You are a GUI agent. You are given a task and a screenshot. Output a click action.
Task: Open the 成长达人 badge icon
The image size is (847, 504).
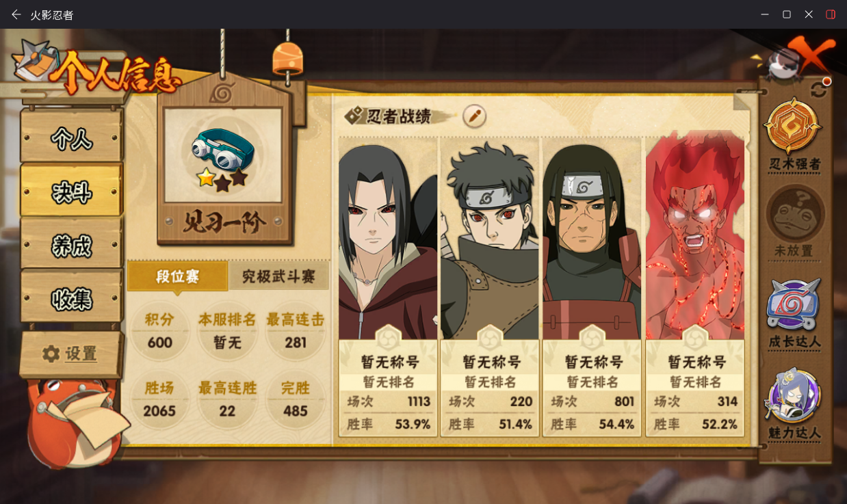794,304
